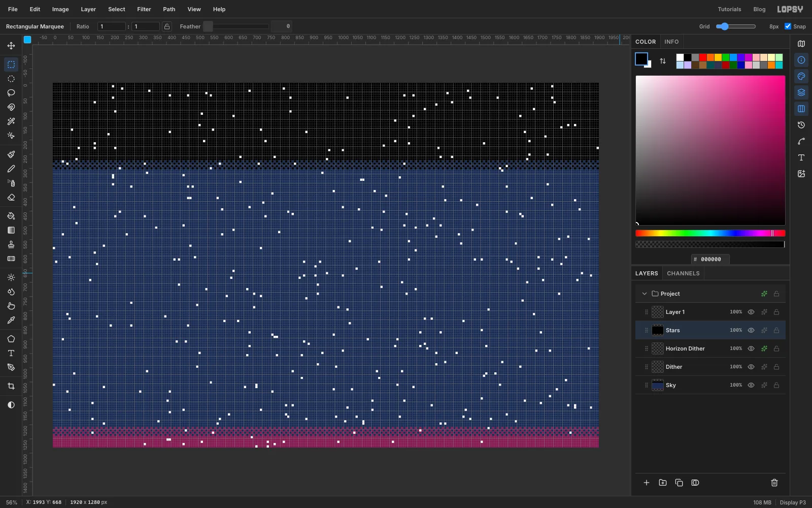Select the Move tool
The image size is (812, 508).
[11, 46]
